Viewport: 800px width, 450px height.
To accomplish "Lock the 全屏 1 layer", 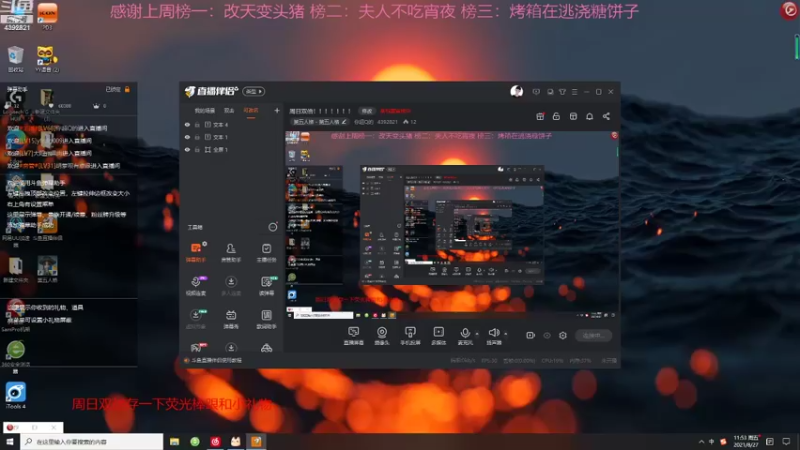I will [197, 149].
